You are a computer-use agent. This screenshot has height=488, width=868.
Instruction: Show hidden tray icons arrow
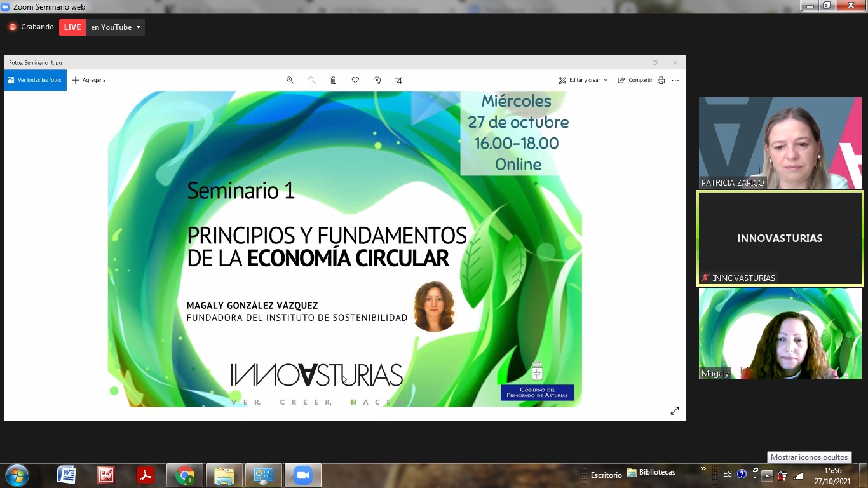coord(767,475)
